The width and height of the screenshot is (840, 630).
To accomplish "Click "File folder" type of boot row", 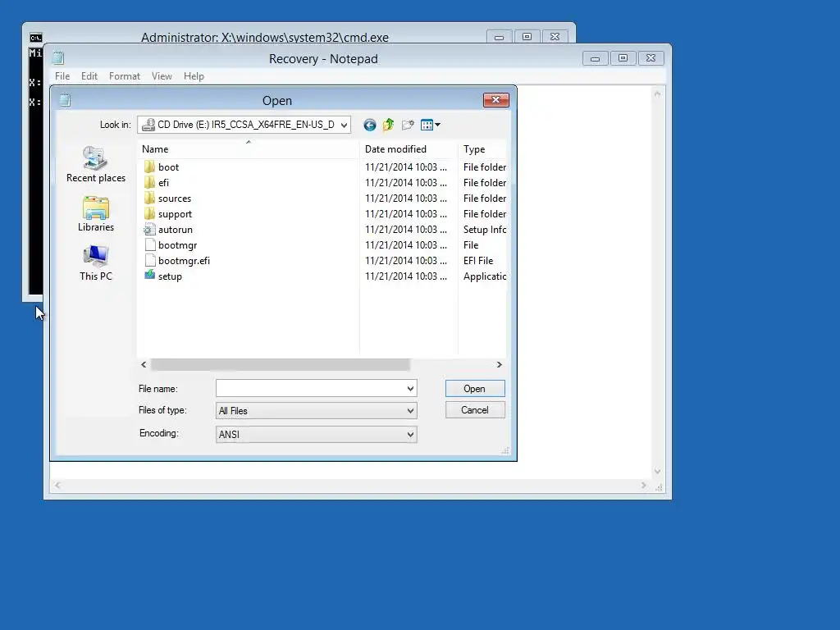I will pos(484,167).
